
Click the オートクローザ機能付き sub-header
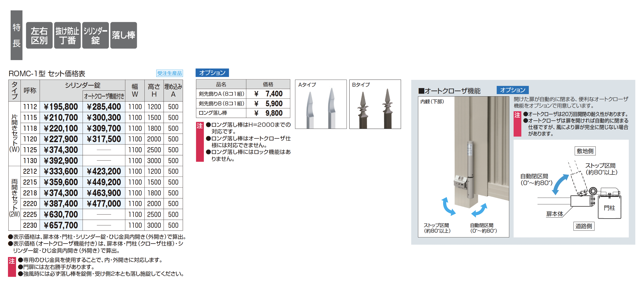pos(104,96)
